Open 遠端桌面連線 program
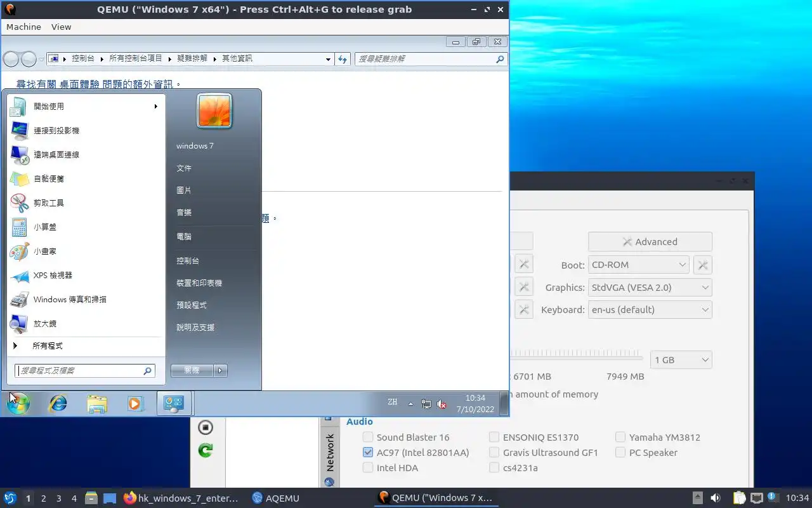812x508 pixels. [x=85, y=155]
